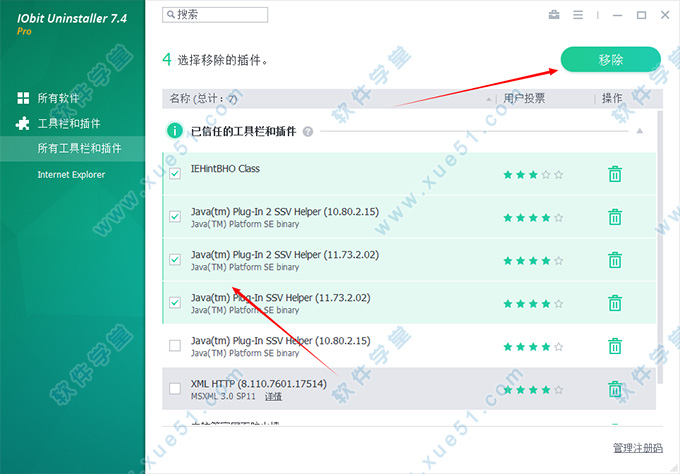This screenshot has height=474, width=680.
Task: Click the star rating of IEHintBHO Class
Action: tap(533, 174)
